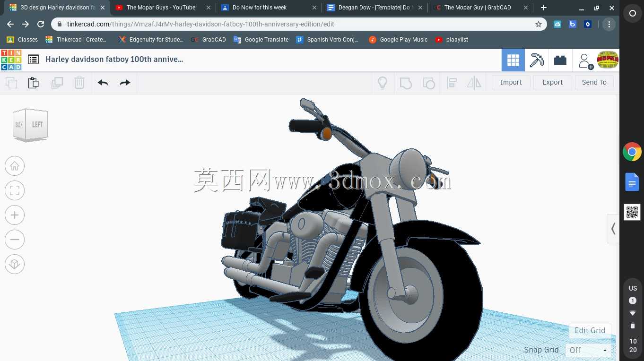This screenshot has height=361, width=644.
Task: Click the address bar URL
Action: click(x=200, y=24)
